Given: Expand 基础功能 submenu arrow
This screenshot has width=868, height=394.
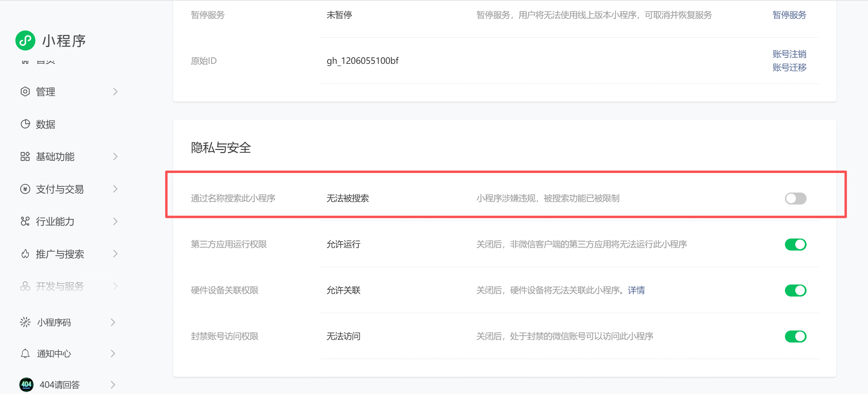Looking at the screenshot, I should 115,157.
